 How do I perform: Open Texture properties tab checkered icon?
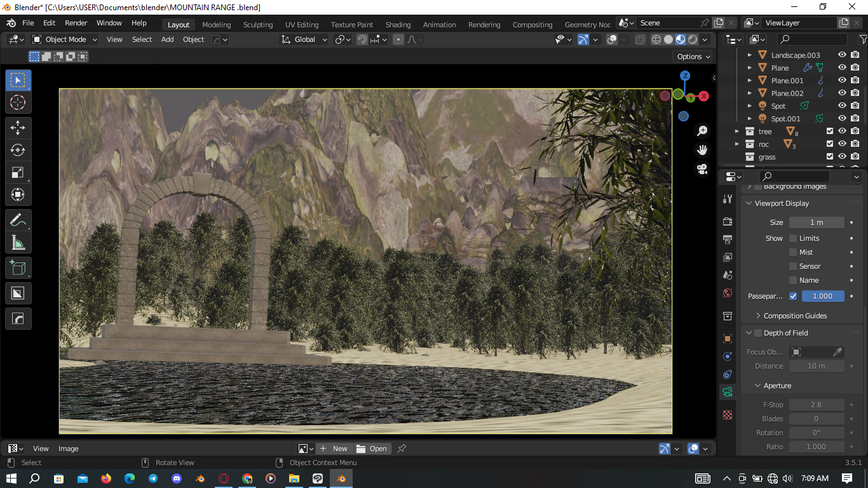click(728, 415)
